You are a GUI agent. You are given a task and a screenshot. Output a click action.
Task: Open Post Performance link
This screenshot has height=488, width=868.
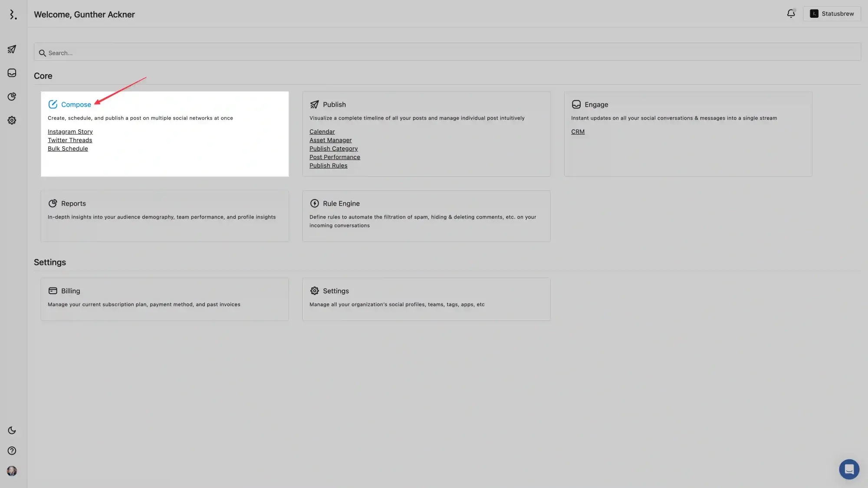pos(335,157)
